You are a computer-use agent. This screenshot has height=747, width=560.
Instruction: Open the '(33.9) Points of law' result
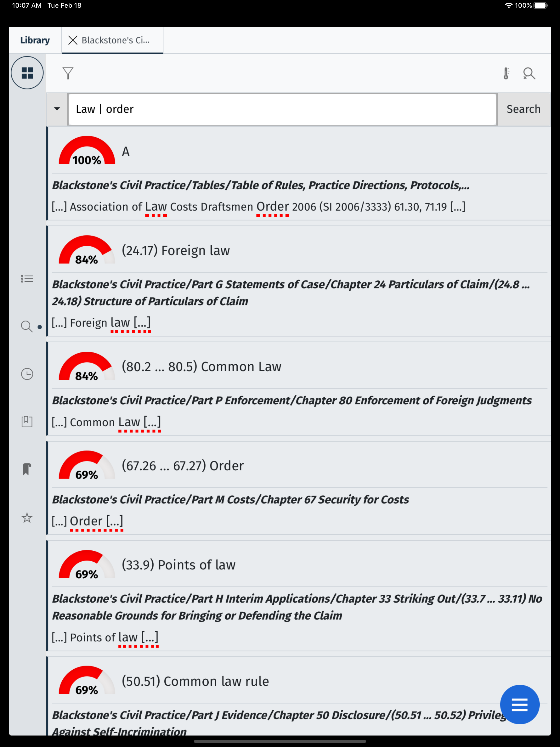[178, 565]
